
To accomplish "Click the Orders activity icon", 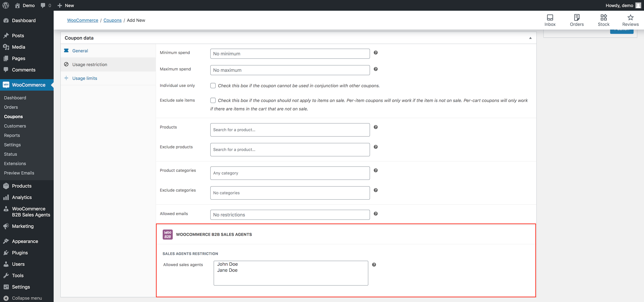I will point(577,17).
